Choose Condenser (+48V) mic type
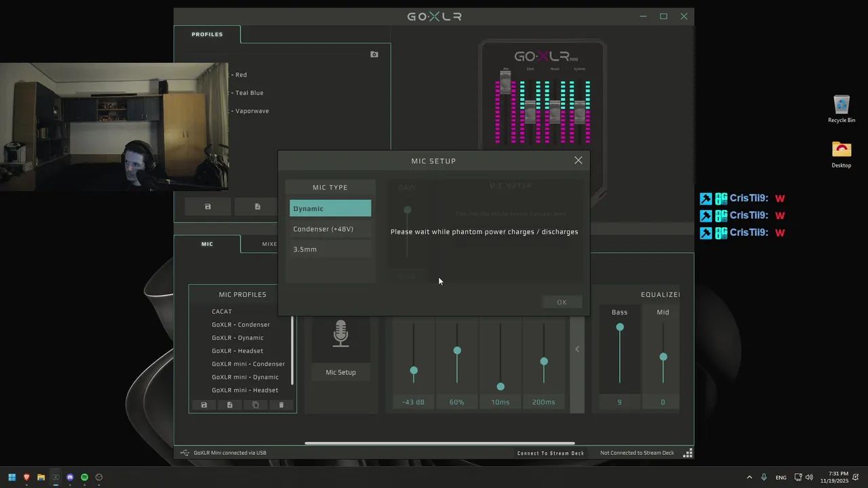868x488 pixels. point(330,229)
